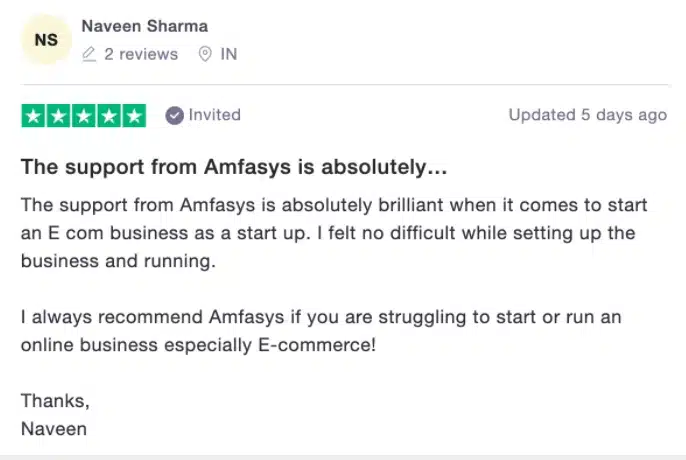The image size is (686, 460).
Task: Click the pencil reviews icon
Action: coord(89,54)
